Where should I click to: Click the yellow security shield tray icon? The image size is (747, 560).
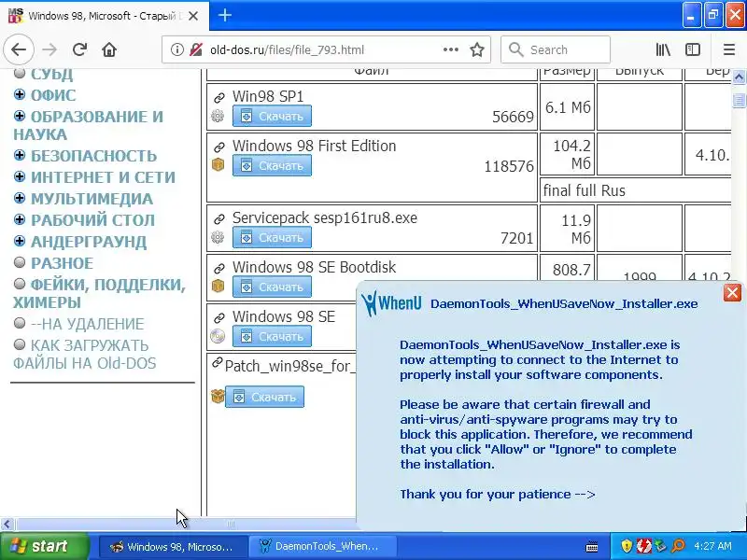[627, 546]
